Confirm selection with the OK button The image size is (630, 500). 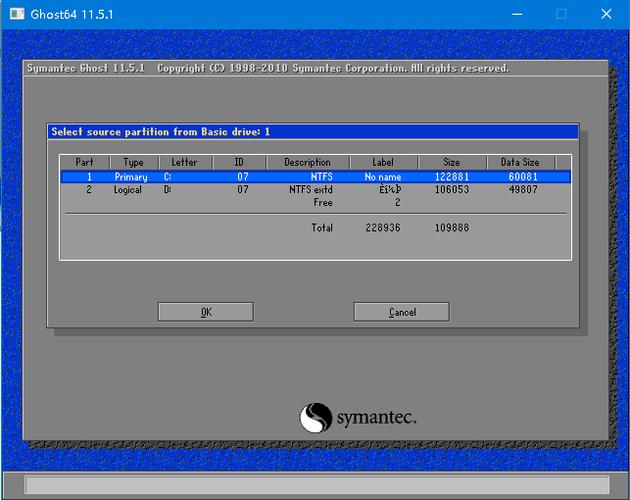point(206,312)
